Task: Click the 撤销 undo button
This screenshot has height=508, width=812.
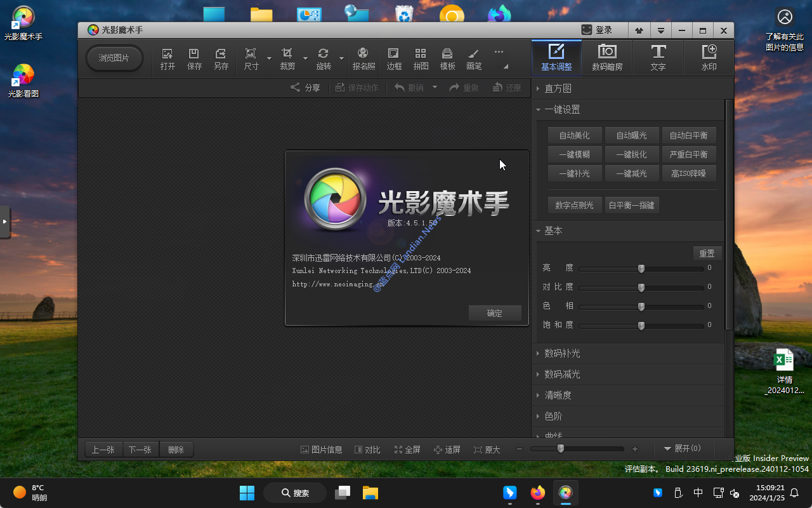Action: click(x=409, y=88)
